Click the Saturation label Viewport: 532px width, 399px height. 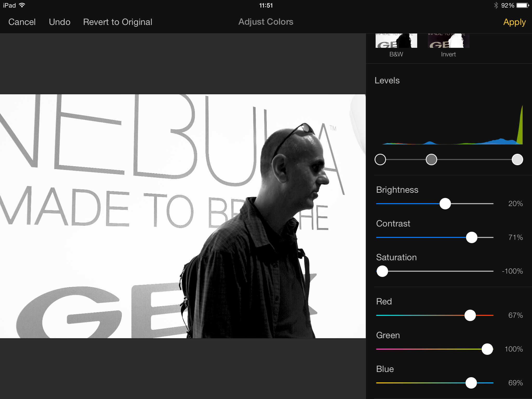396,257
